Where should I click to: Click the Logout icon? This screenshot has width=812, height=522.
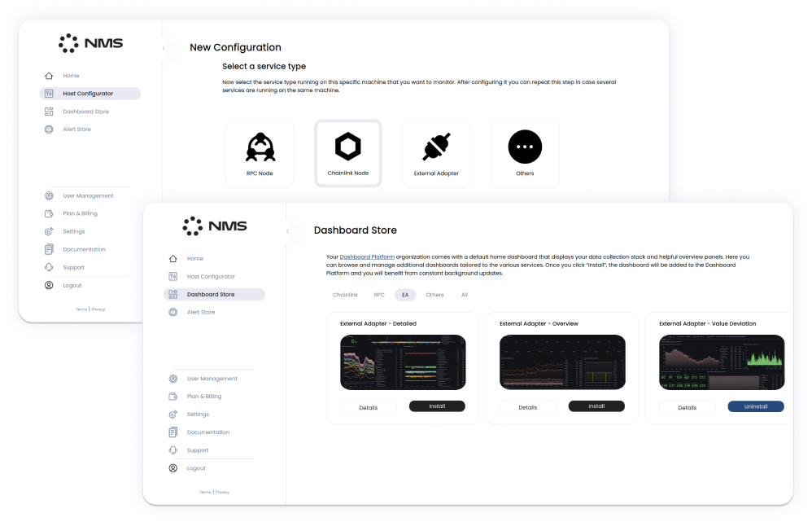coord(172,468)
